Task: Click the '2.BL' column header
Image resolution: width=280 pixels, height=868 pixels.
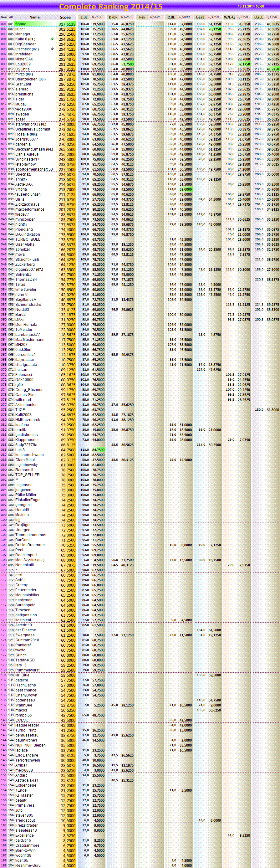Action: 171,17
